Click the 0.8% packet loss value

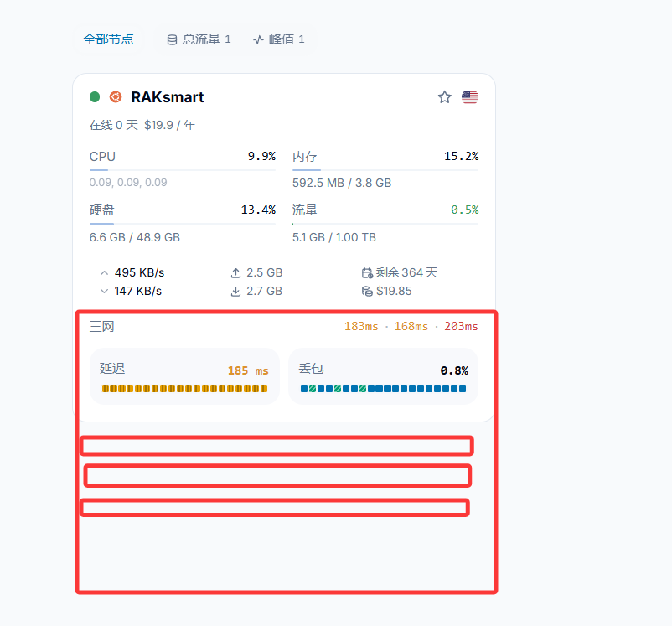(454, 370)
